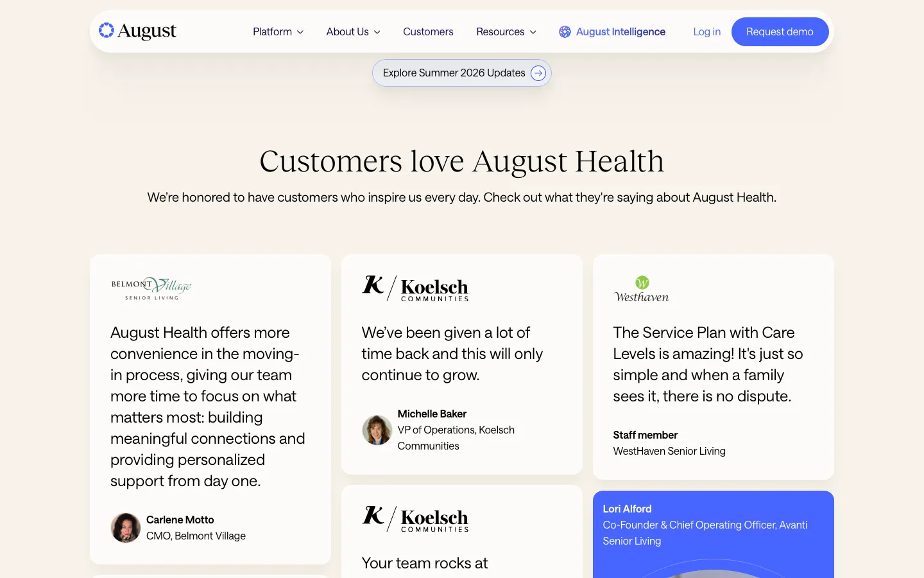This screenshot has height=578, width=924.
Task: Click the Log in link
Action: 706,31
